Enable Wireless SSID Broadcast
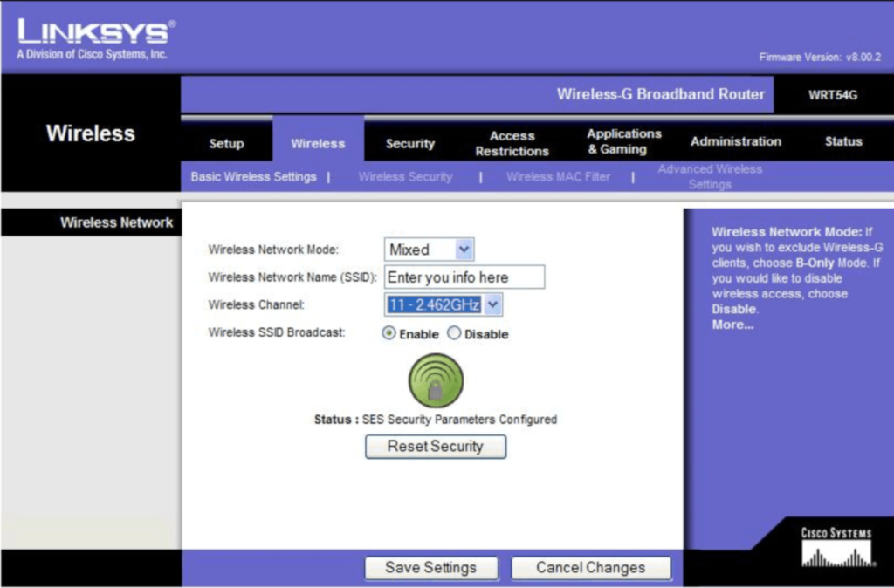Image resolution: width=894 pixels, height=588 pixels. 389,333
